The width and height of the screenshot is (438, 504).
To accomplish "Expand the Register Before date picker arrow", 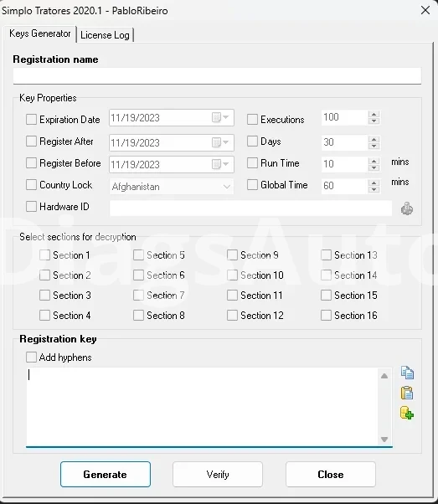I will 226,164.
